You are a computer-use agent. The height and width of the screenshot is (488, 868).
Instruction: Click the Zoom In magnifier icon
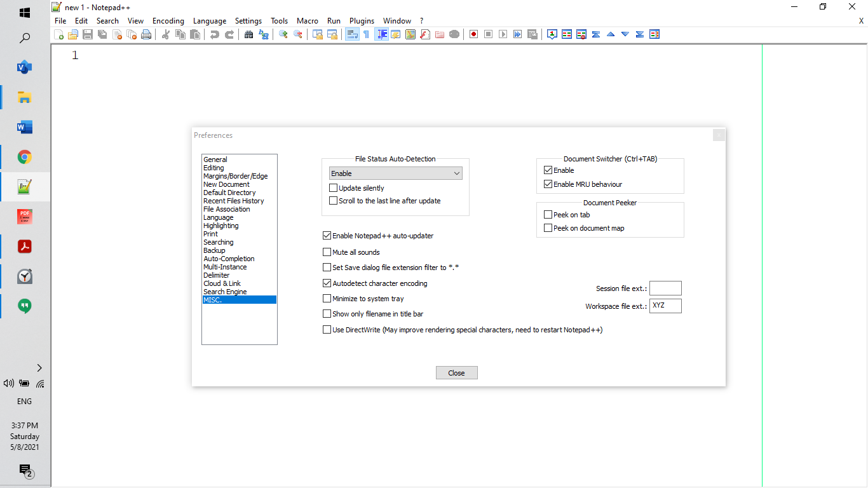coord(283,34)
